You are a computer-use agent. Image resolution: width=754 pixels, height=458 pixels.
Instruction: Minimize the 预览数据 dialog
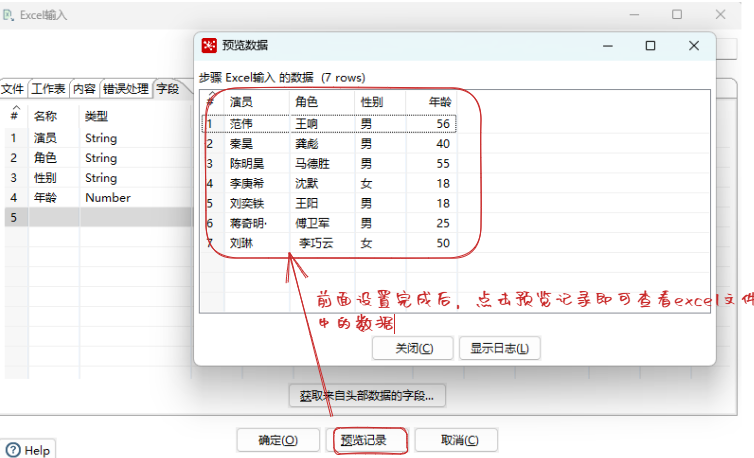(608, 46)
